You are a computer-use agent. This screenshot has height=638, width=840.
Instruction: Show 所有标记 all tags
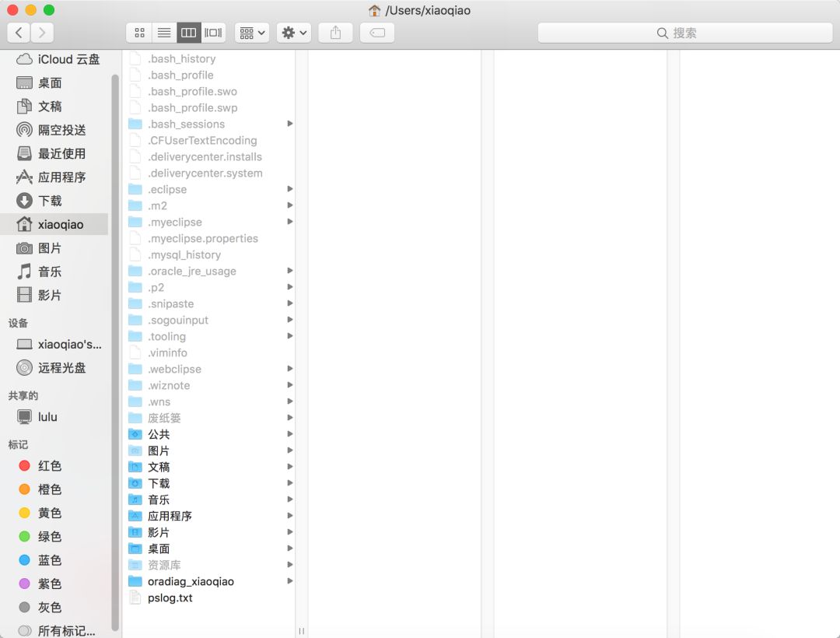(x=65, y=631)
